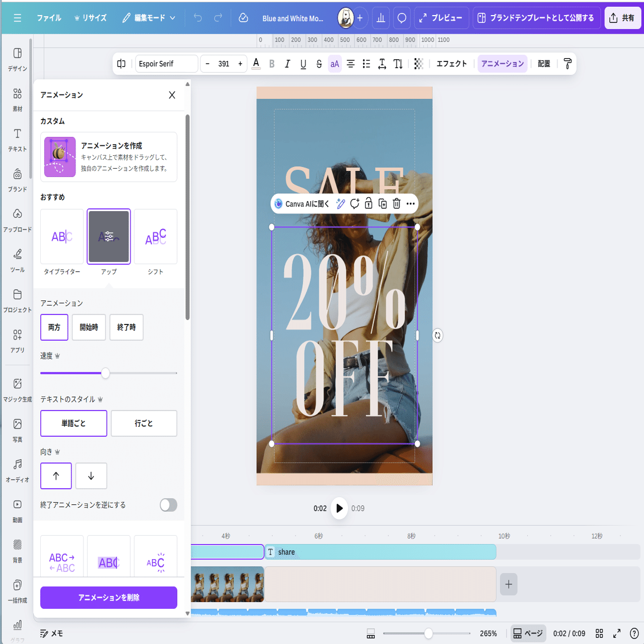Screen dimensions: 644x644
Task: Toggle uppercase aA formatting
Action: pos(335,64)
